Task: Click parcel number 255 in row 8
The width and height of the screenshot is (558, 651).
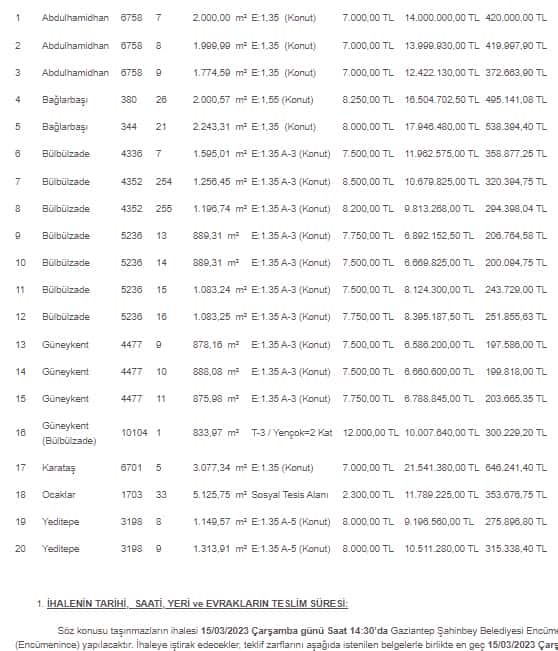Action: 164,208
